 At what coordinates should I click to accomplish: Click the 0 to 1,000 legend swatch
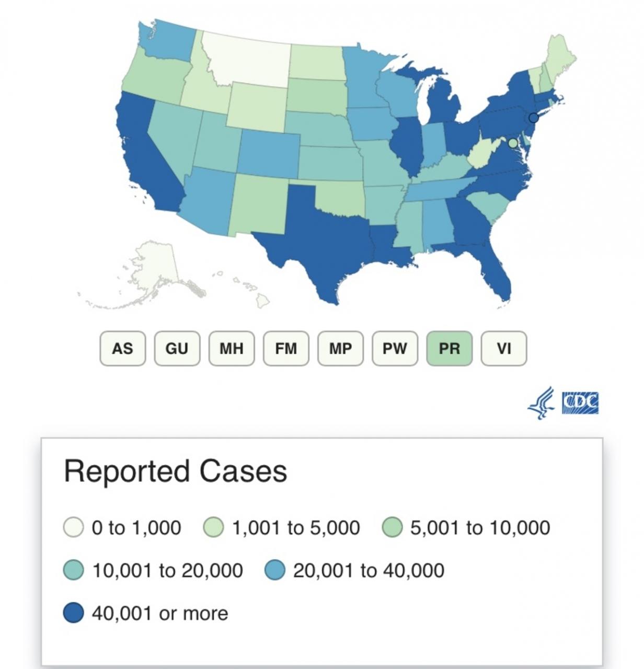(74, 527)
